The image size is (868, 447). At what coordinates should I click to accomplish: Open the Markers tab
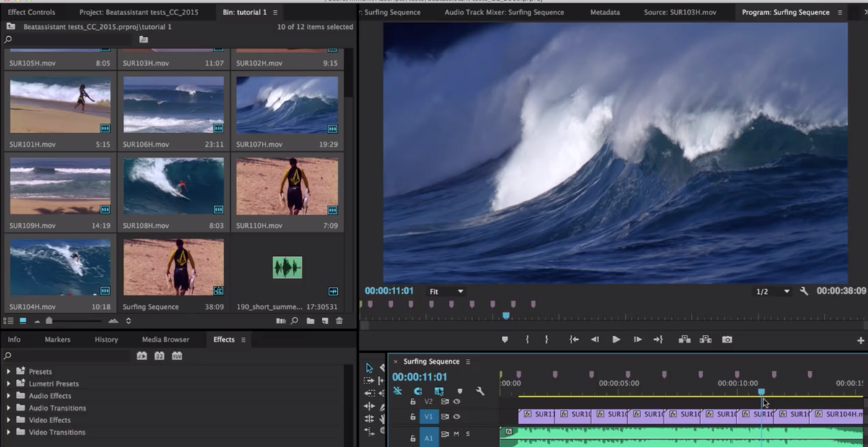coord(58,339)
